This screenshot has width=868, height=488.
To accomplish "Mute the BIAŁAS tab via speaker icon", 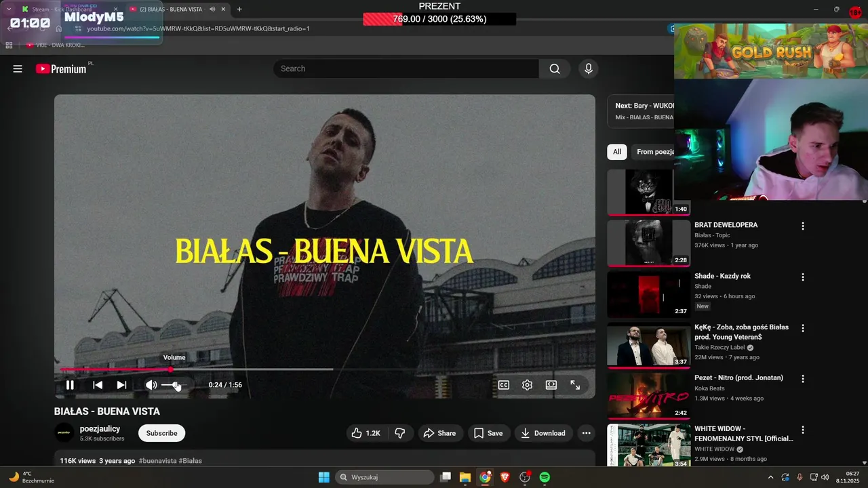I will 212,9.
